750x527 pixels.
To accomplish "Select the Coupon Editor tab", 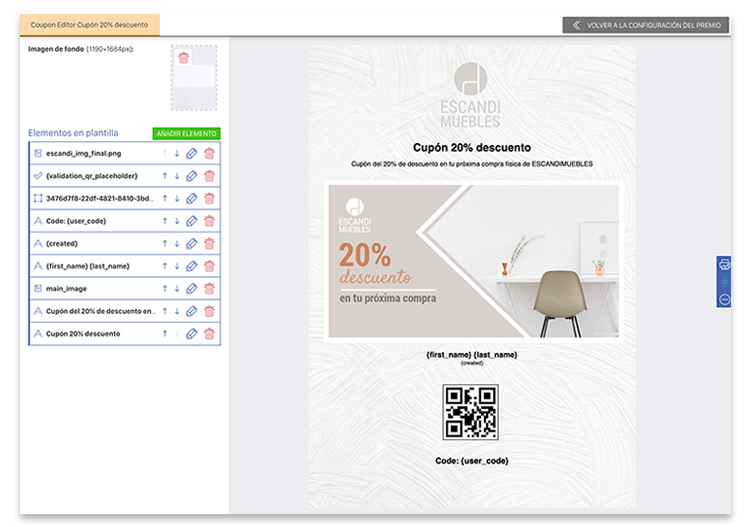I will (89, 25).
